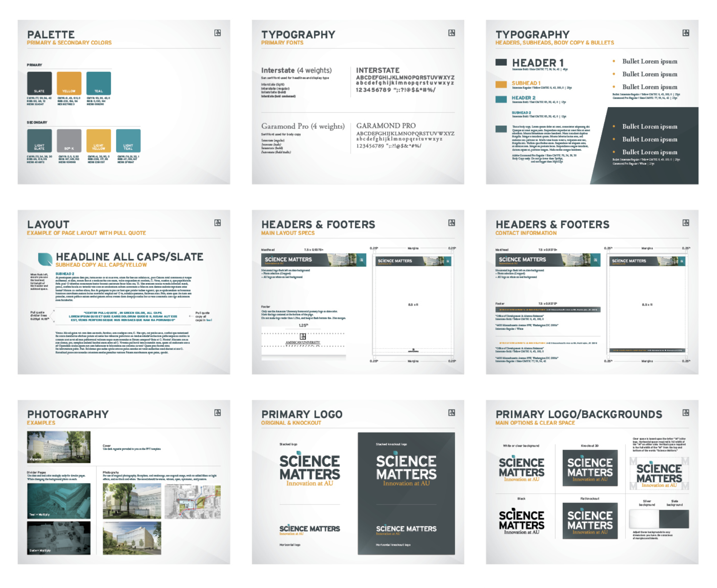Click the "PALETTE" heading
The image size is (717, 588).
51,35
